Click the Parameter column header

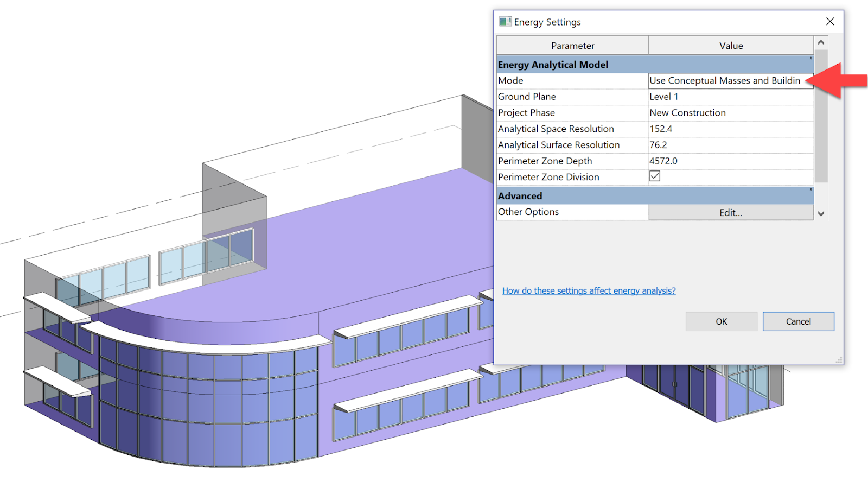point(572,46)
